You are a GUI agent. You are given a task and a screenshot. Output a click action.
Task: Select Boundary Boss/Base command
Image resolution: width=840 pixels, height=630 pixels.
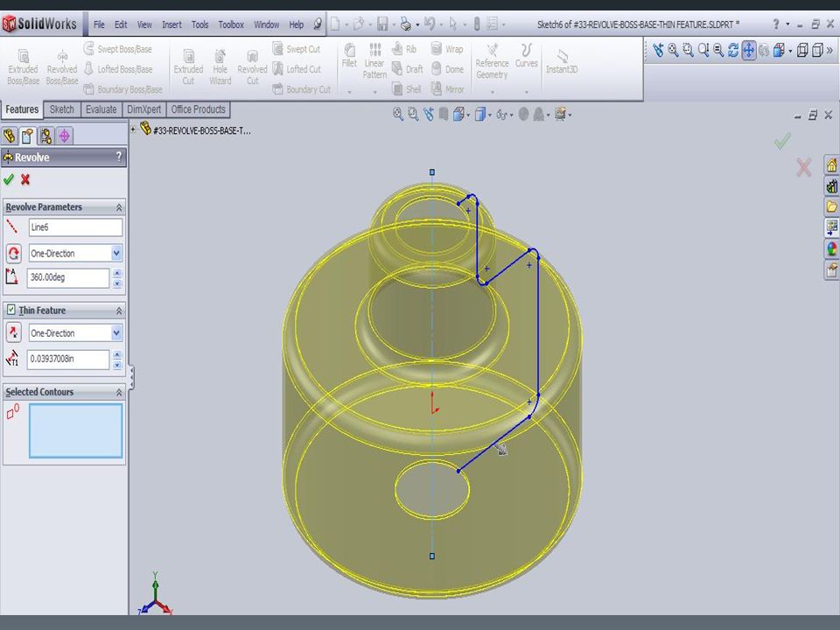[122, 89]
